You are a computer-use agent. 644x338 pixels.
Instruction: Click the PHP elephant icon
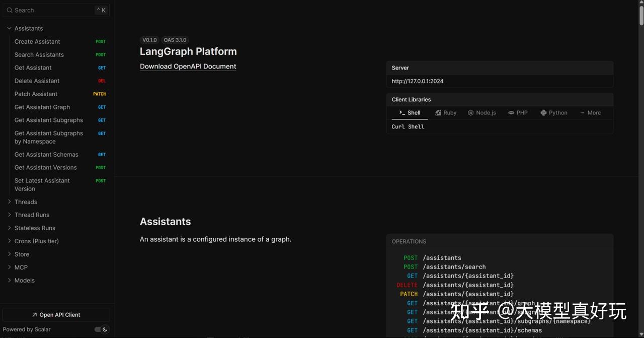[x=511, y=113]
